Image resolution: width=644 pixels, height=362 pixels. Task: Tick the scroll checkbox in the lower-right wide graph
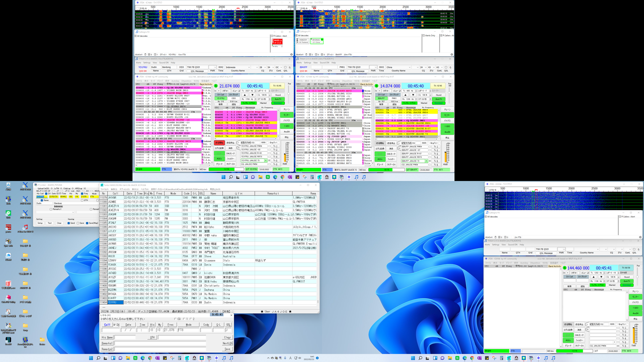487,190
